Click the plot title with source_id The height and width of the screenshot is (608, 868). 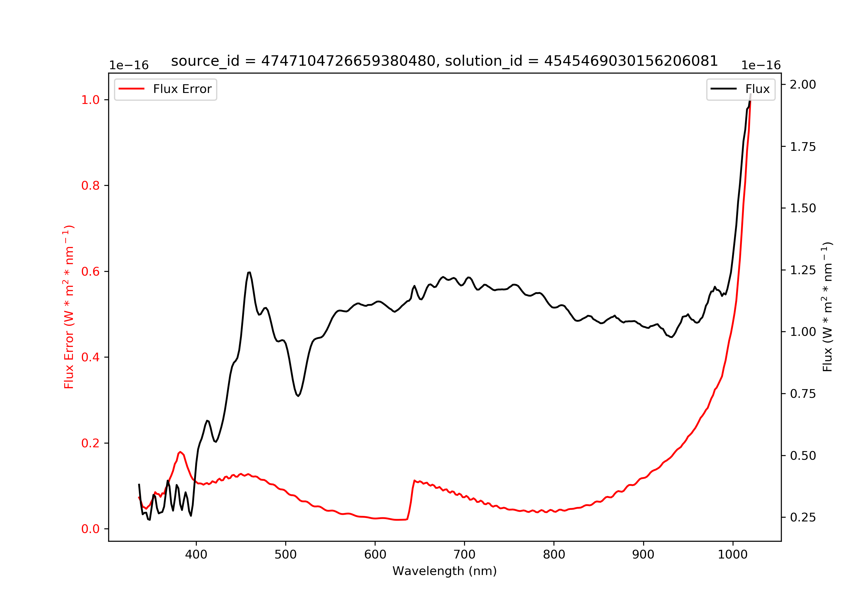coord(444,61)
